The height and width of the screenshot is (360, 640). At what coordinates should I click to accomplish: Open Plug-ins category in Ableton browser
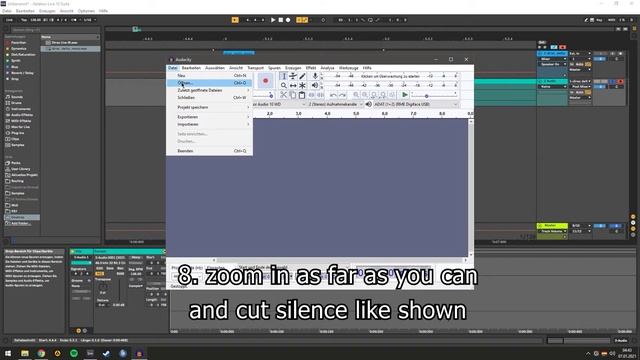pyautogui.click(x=17, y=133)
